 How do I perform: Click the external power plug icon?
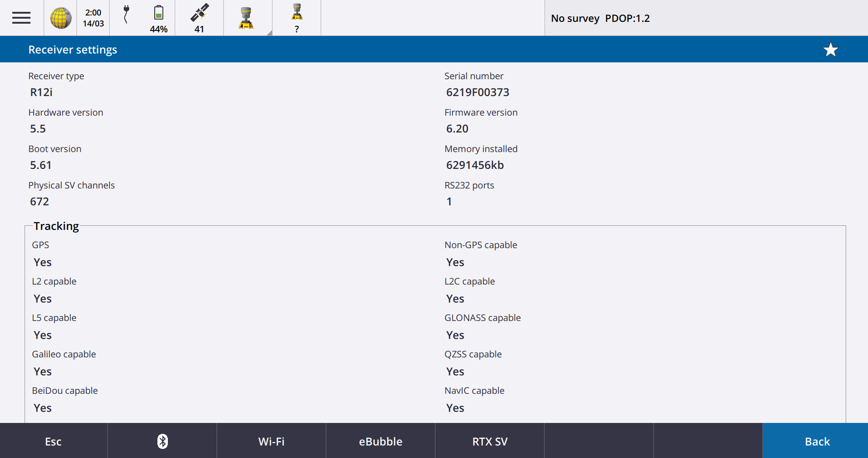coord(126,14)
